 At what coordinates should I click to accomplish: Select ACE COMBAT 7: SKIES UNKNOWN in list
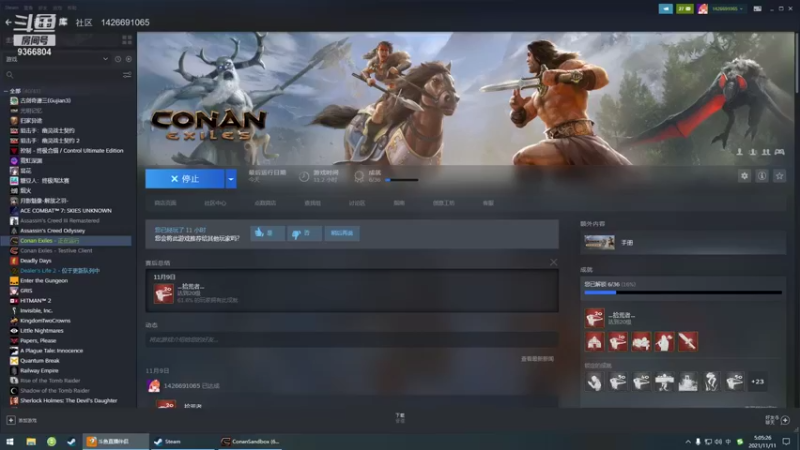pyautogui.click(x=66, y=210)
